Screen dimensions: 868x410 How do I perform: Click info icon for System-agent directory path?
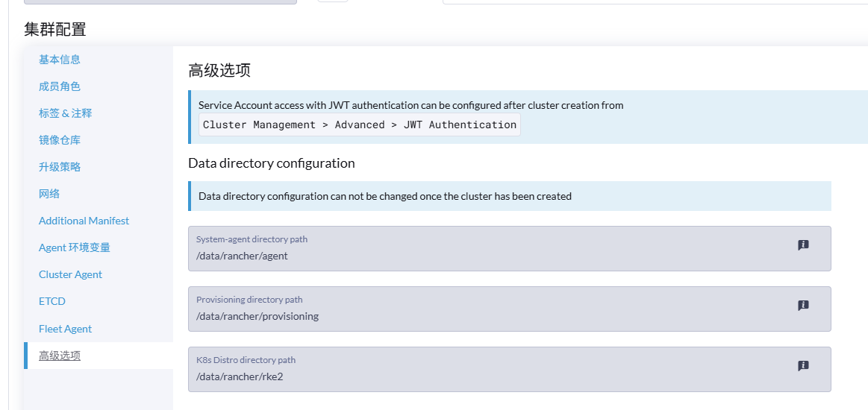803,245
